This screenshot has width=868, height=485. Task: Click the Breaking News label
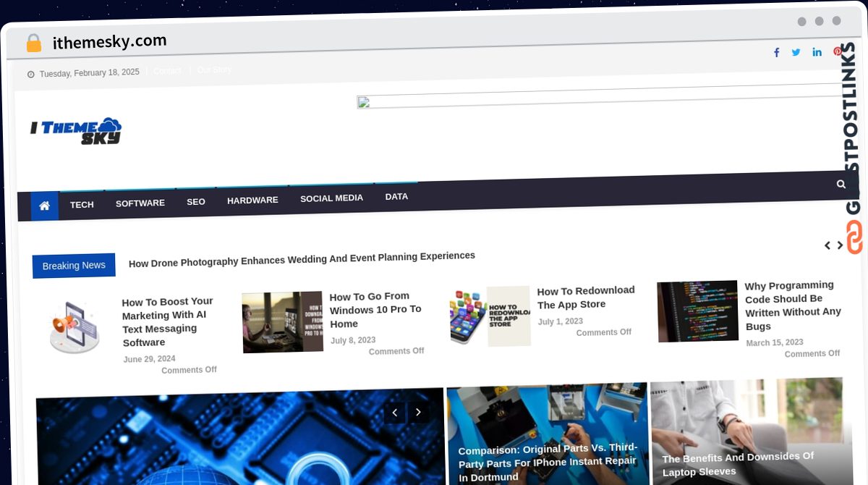[x=74, y=266]
